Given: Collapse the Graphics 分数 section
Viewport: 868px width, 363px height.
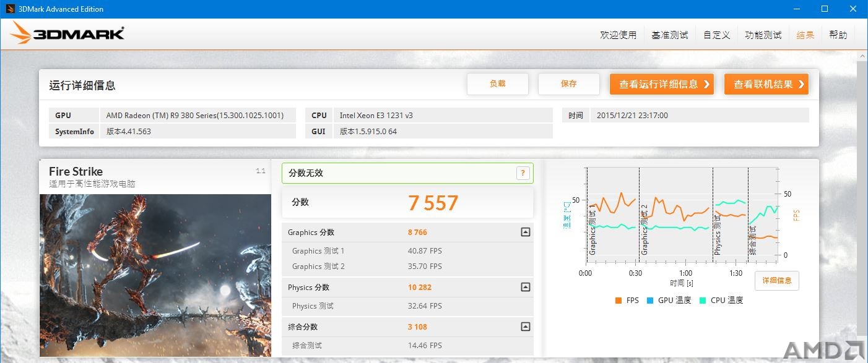Looking at the screenshot, I should pyautogui.click(x=525, y=233).
